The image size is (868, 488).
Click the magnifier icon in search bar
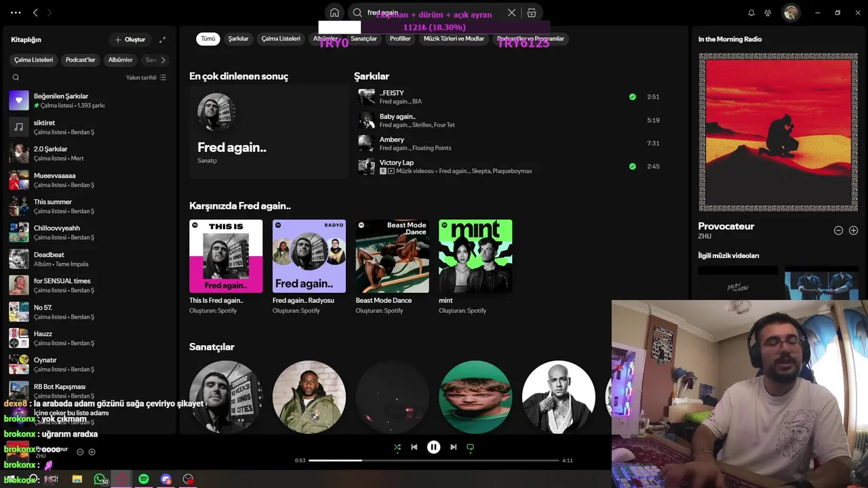coord(357,12)
